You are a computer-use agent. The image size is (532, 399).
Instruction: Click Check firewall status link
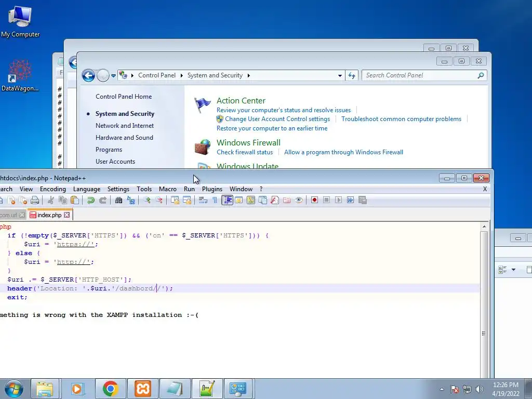tap(245, 152)
